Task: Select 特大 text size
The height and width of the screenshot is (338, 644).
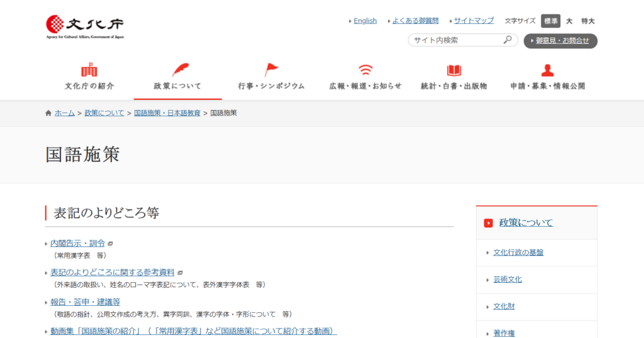Action: tap(588, 21)
